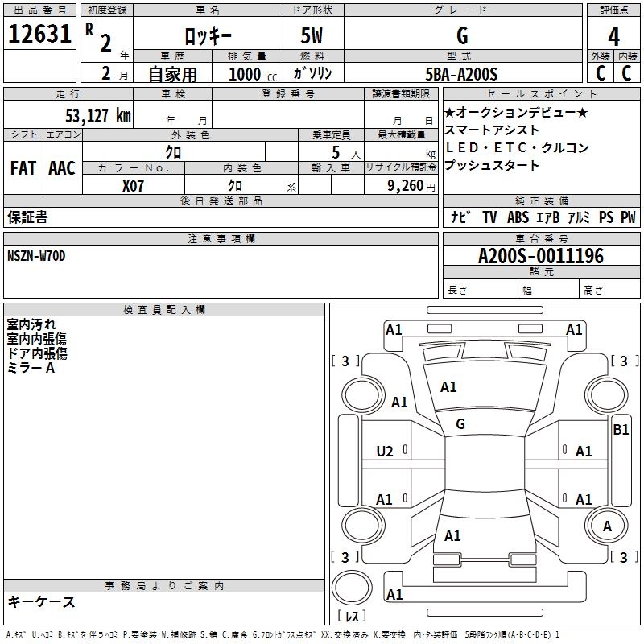Click the 注意事項欄 header

point(221,238)
